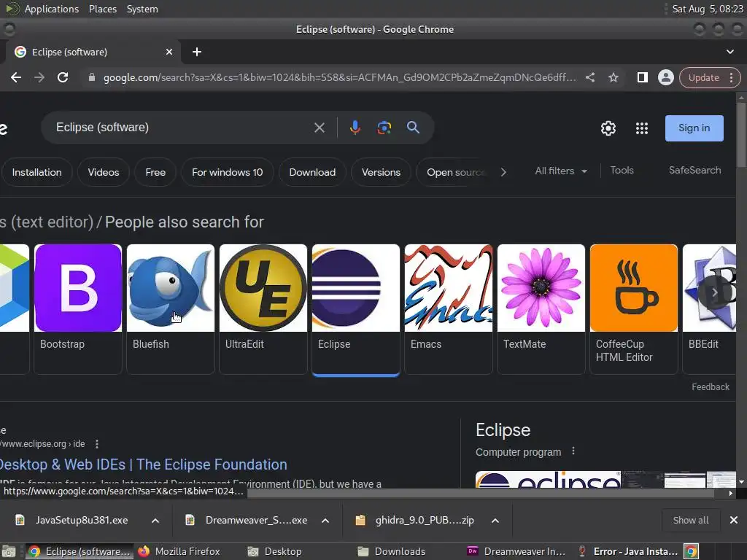This screenshot has height=560, width=747.
Task: Select the Versions filter chip
Action: [381, 172]
